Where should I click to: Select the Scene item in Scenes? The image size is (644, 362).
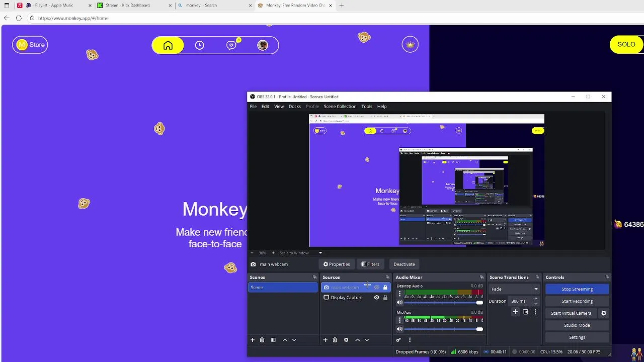tap(283, 288)
